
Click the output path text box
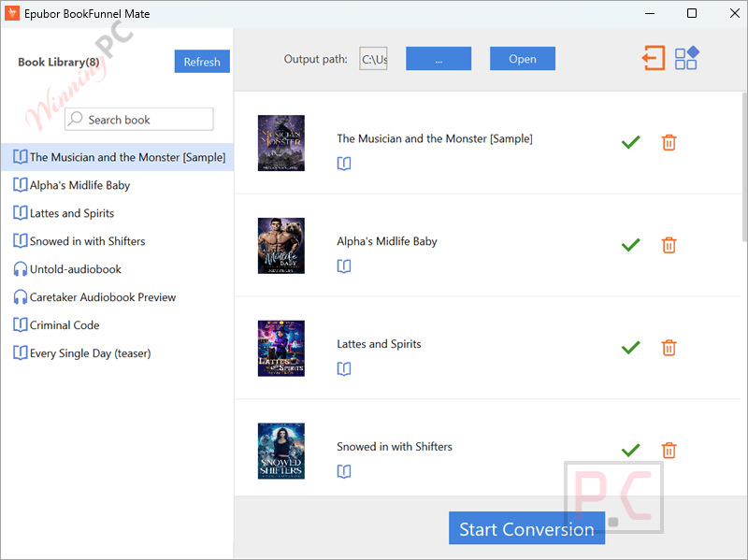pos(373,59)
